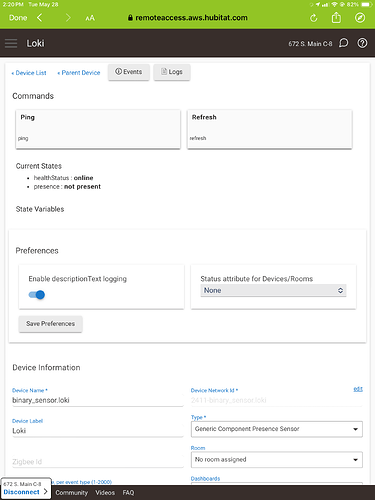Screen dimensions: 375x500
Task: Click hub name 672 S. Main C-8 in header
Action: coord(310,44)
